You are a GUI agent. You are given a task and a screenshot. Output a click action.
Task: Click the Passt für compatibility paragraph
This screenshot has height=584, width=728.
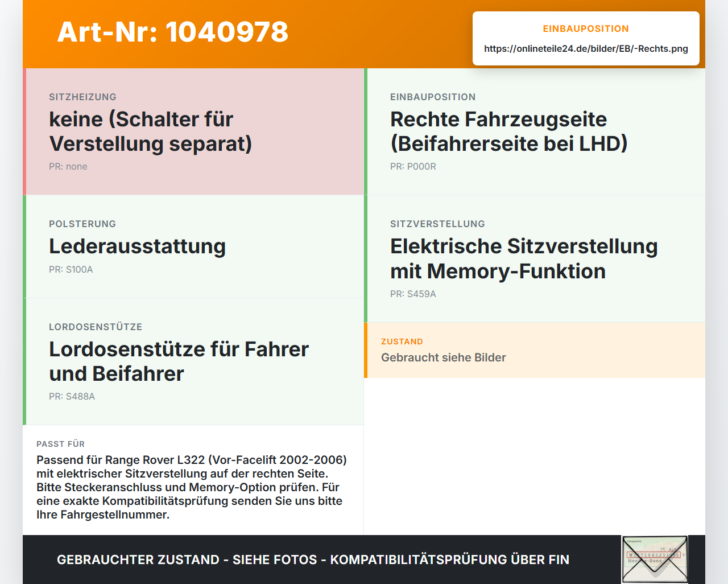[x=192, y=487]
